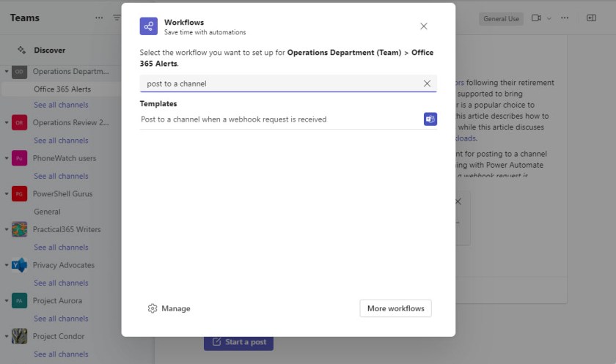Click the Workflows app icon

[x=148, y=26]
